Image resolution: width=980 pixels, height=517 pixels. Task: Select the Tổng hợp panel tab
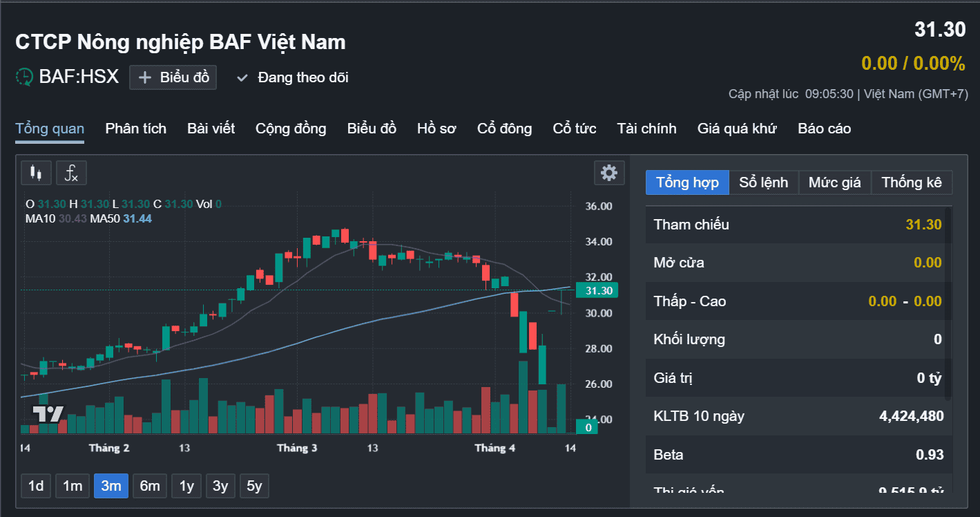coord(687,182)
